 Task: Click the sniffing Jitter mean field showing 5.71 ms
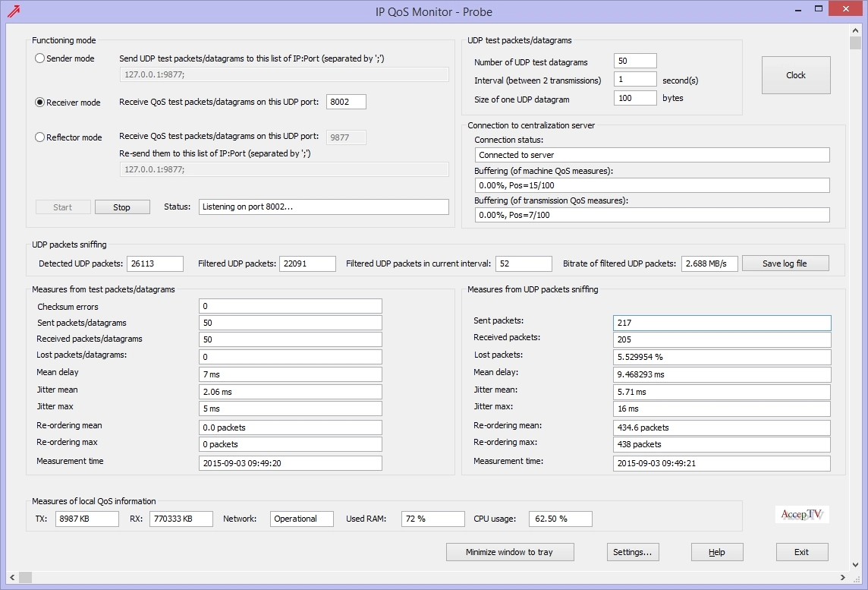[x=722, y=392]
